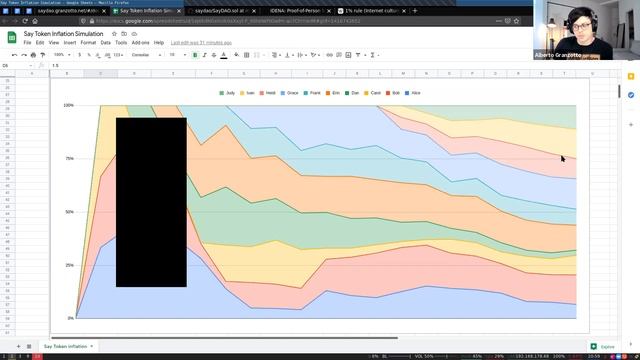Open the Tasks side panel icon
Image resolution: width=640 pixels, height=360 pixels.
click(631, 95)
